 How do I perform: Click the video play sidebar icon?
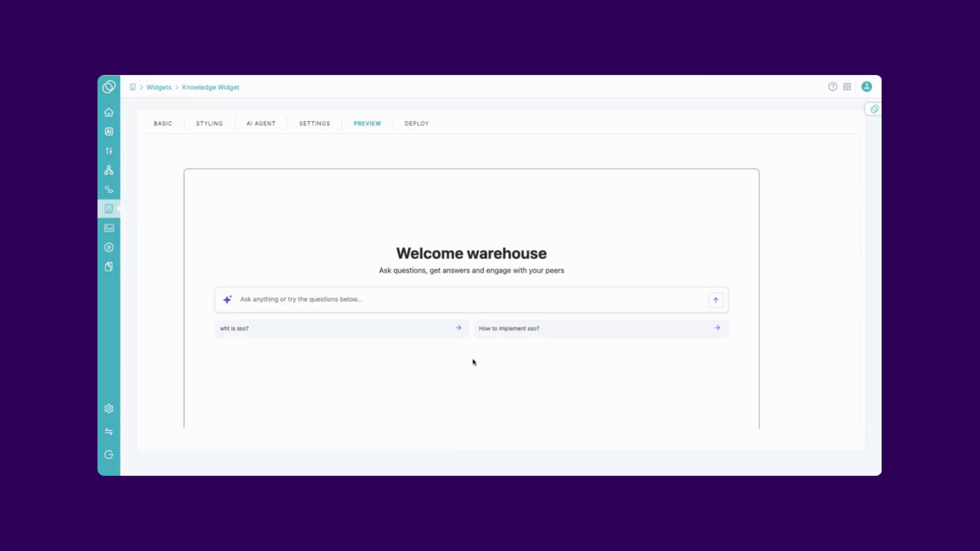tap(109, 247)
